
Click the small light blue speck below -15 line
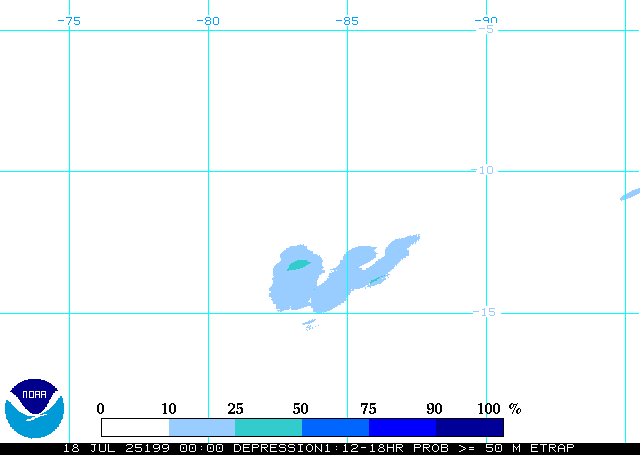point(310,324)
